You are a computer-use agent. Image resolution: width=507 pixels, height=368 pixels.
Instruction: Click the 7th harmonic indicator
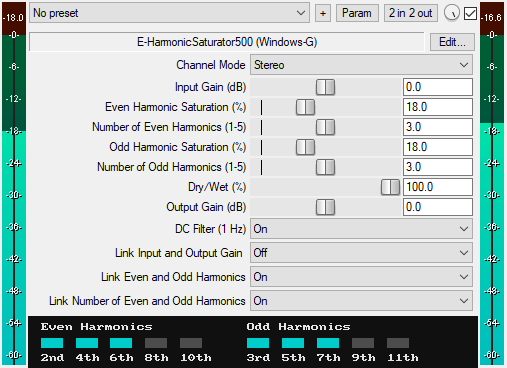[328, 343]
